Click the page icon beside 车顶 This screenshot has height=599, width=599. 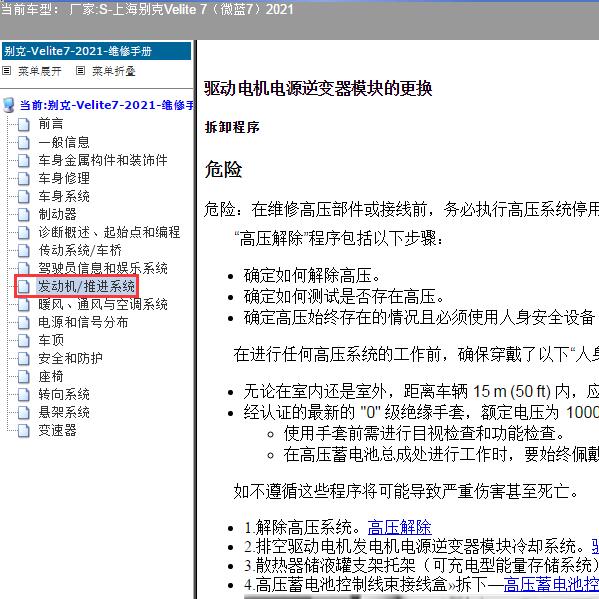(x=24, y=340)
